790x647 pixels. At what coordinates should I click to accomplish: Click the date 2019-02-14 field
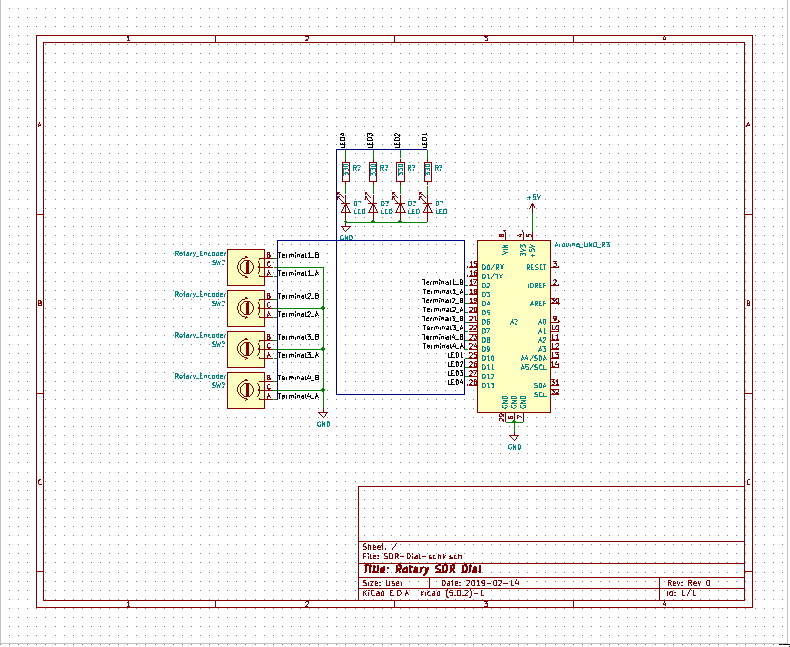(493, 582)
